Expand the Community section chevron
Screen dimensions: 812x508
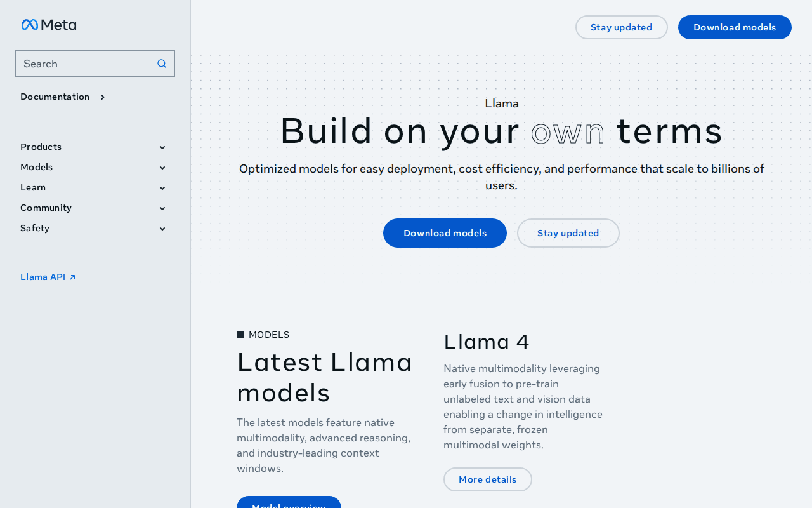tap(162, 208)
